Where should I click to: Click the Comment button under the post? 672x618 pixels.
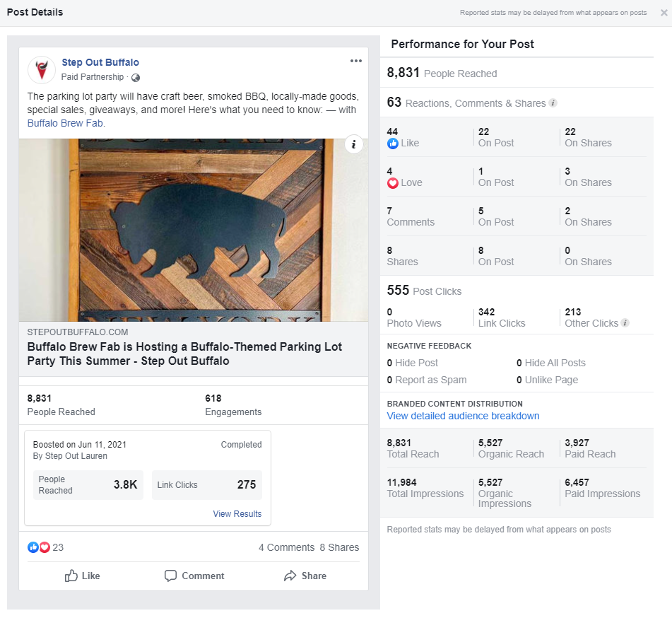(194, 576)
